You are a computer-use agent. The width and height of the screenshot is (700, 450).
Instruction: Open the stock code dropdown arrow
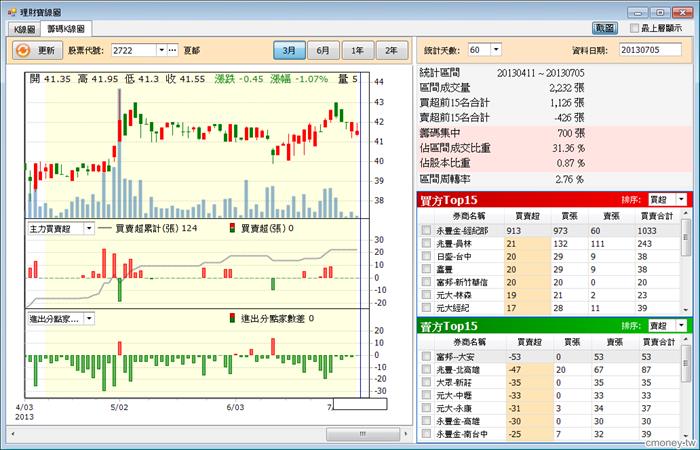[162, 50]
